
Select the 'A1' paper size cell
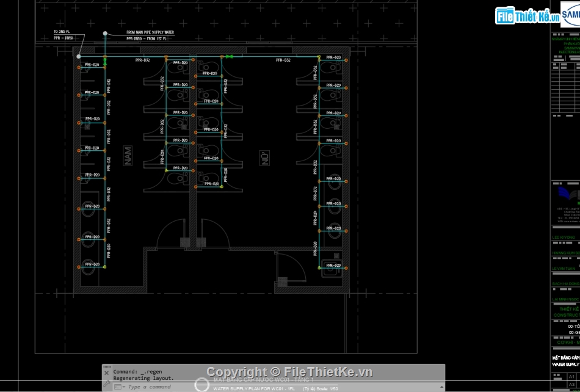(572, 377)
